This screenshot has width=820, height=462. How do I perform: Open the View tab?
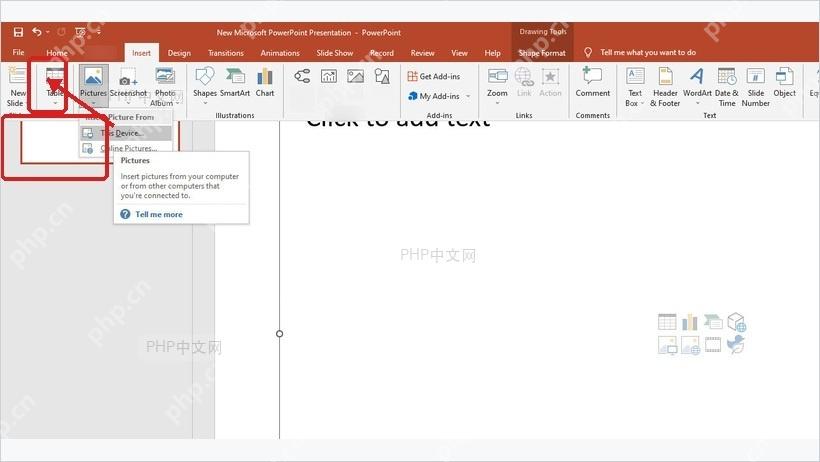[459, 53]
